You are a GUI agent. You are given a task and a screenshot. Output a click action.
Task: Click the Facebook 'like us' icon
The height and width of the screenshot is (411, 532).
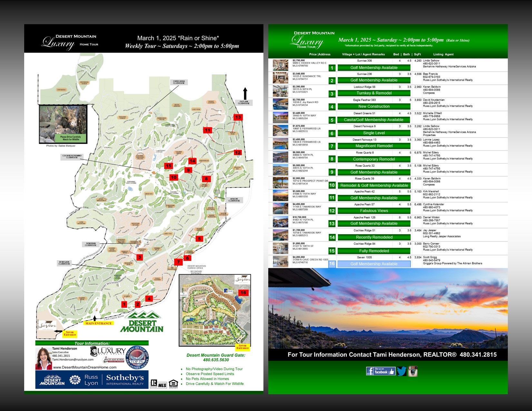pyautogui.click(x=380, y=371)
